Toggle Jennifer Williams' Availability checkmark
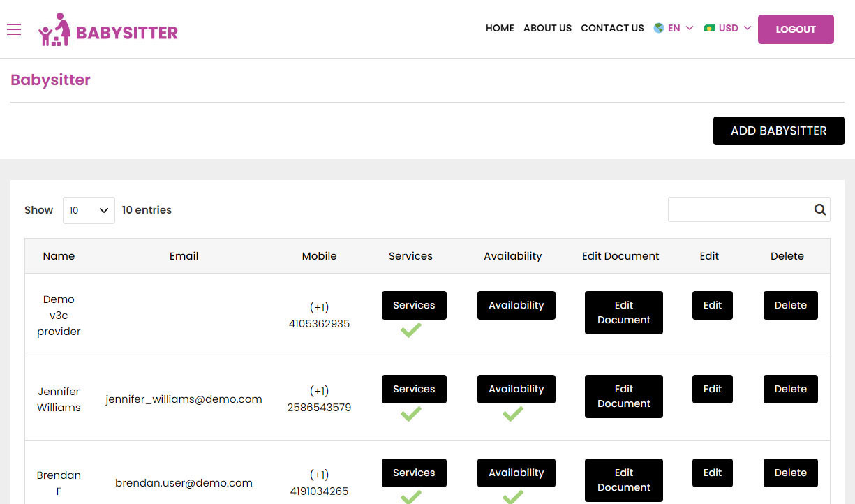 [512, 414]
